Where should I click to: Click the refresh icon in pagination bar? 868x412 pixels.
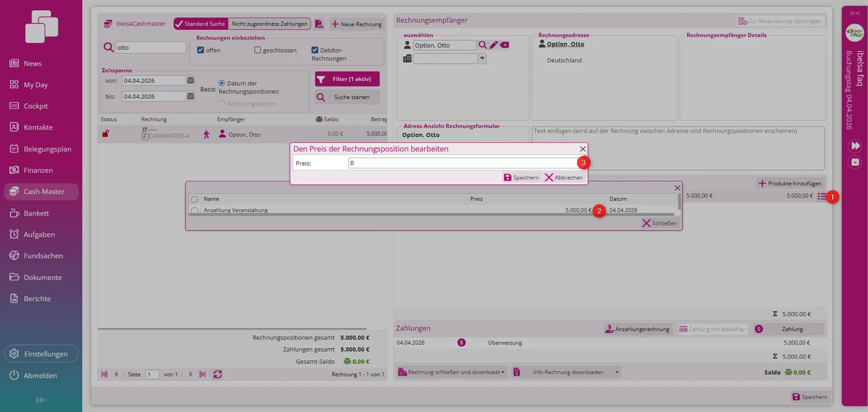tap(218, 375)
